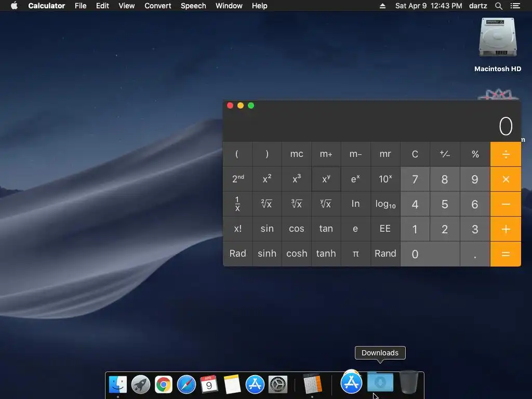Image resolution: width=532 pixels, height=399 pixels.
Task: Click the ln natural log key
Action: click(355, 204)
